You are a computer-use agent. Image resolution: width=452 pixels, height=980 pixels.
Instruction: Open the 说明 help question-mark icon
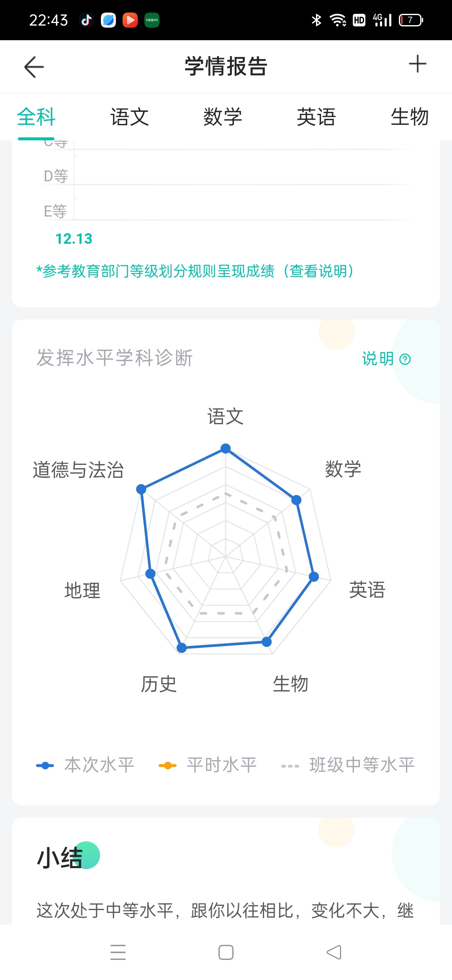coord(405,359)
